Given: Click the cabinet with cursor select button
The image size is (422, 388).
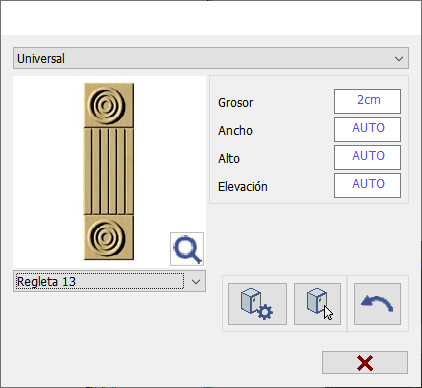Looking at the screenshot, I should click(x=317, y=304).
